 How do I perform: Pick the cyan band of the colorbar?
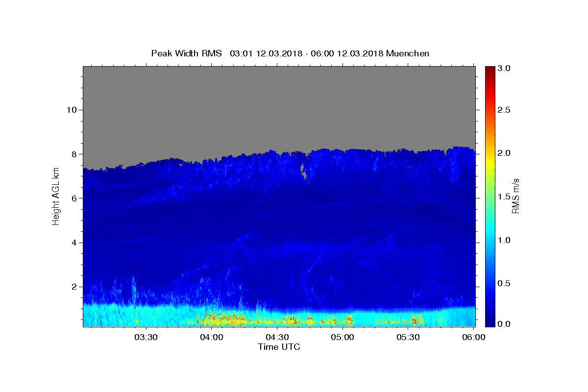tap(490, 230)
